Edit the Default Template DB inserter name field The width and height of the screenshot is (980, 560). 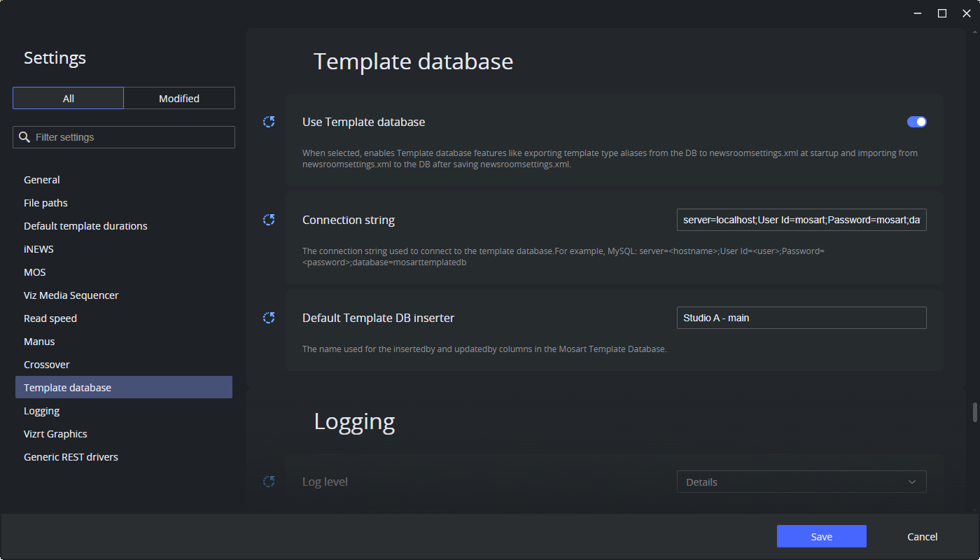pyautogui.click(x=801, y=318)
